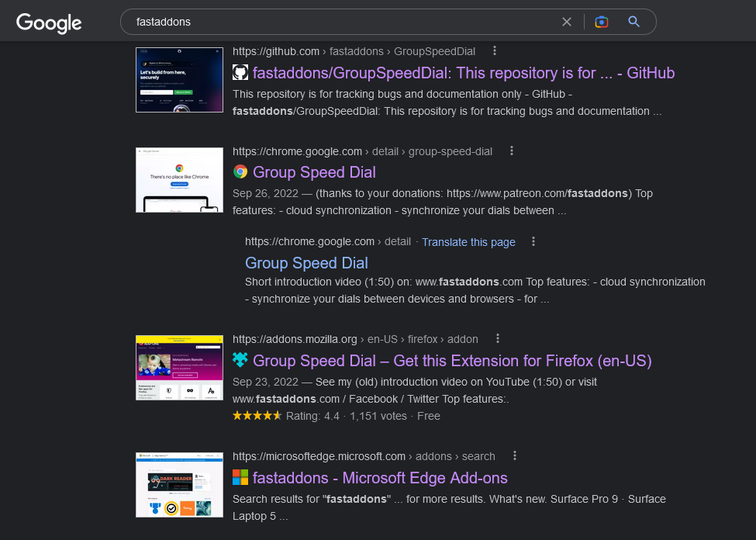This screenshot has height=540, width=756.
Task: Click the GitHub favicon beside the fastaddons result
Action: point(240,73)
